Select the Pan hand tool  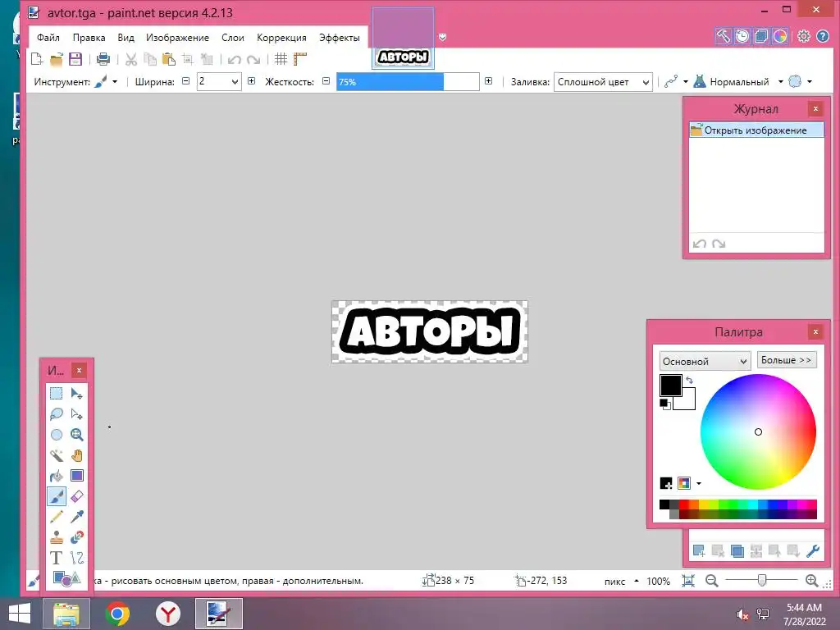coord(77,455)
